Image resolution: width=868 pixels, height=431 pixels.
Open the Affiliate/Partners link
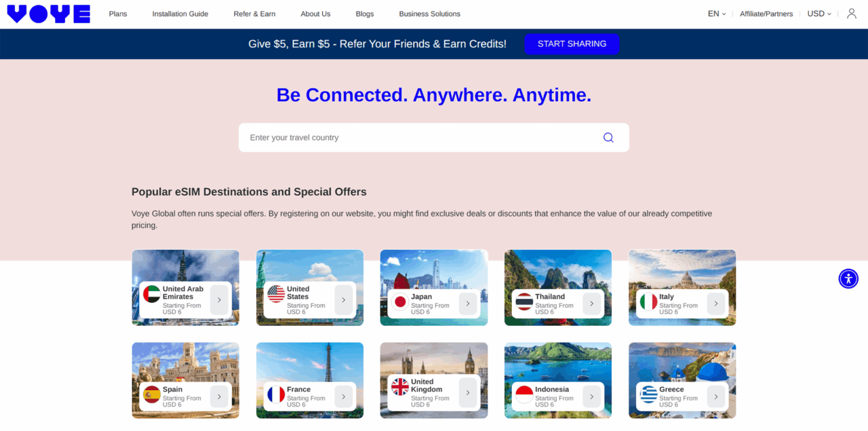coord(766,14)
